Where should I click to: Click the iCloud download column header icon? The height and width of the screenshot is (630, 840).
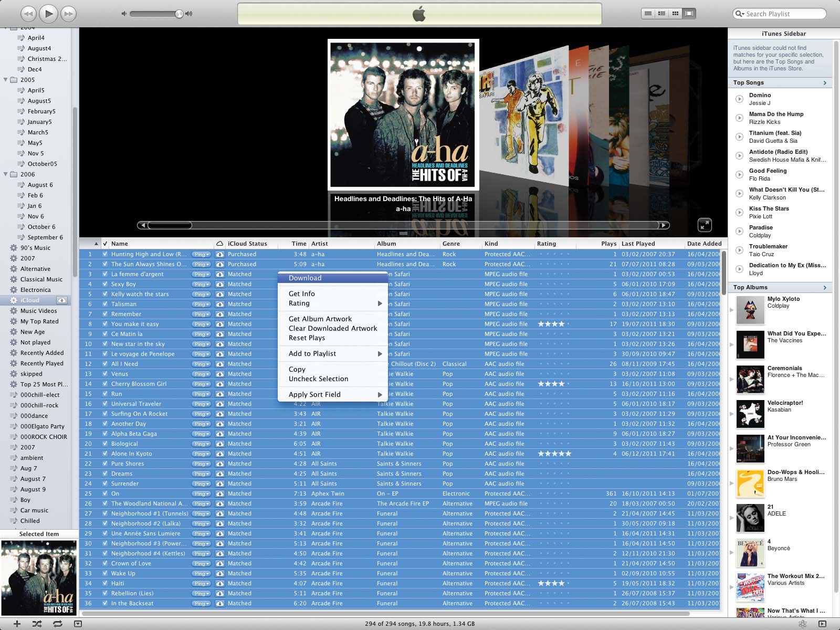[219, 244]
